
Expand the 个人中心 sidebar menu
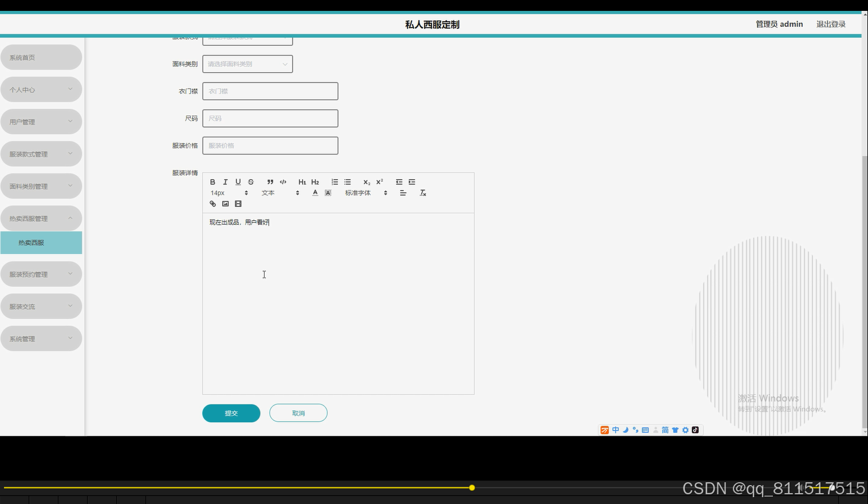coord(41,89)
